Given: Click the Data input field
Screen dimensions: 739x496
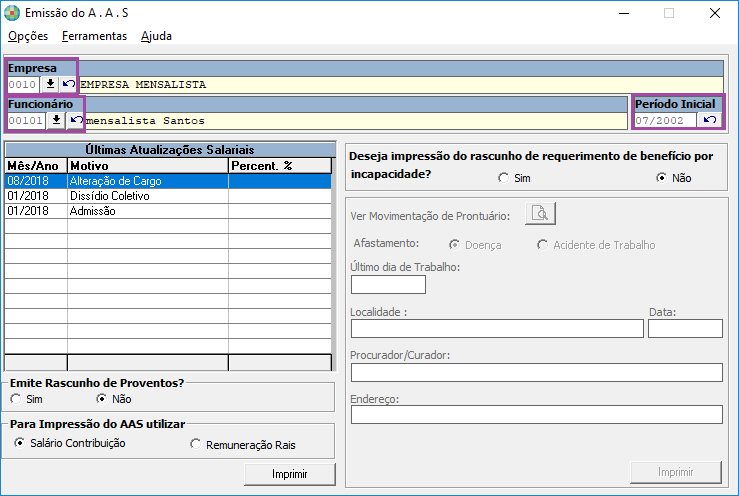Looking at the screenshot, I should coord(685,329).
